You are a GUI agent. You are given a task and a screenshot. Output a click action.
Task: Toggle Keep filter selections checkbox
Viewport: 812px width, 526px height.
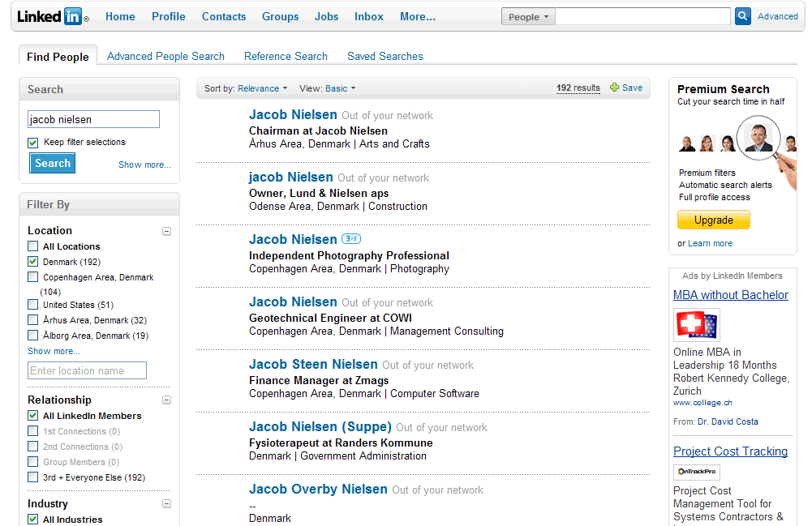click(x=33, y=143)
